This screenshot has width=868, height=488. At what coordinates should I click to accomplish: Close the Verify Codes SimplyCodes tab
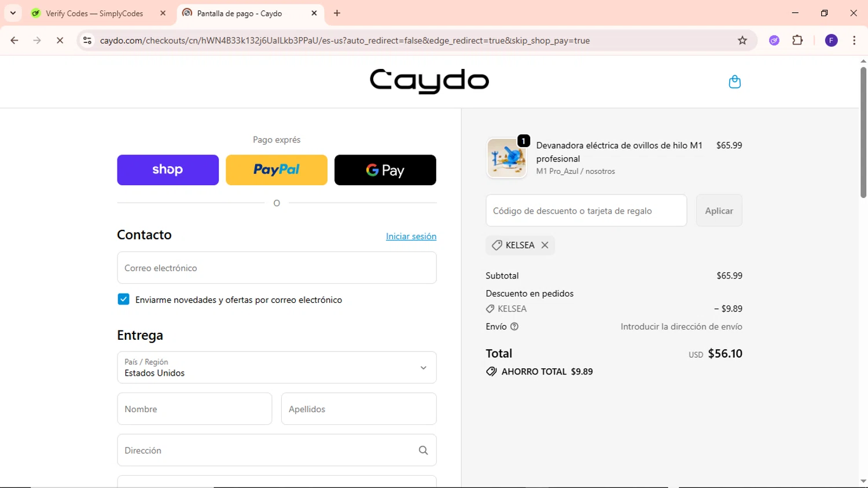[x=163, y=13]
